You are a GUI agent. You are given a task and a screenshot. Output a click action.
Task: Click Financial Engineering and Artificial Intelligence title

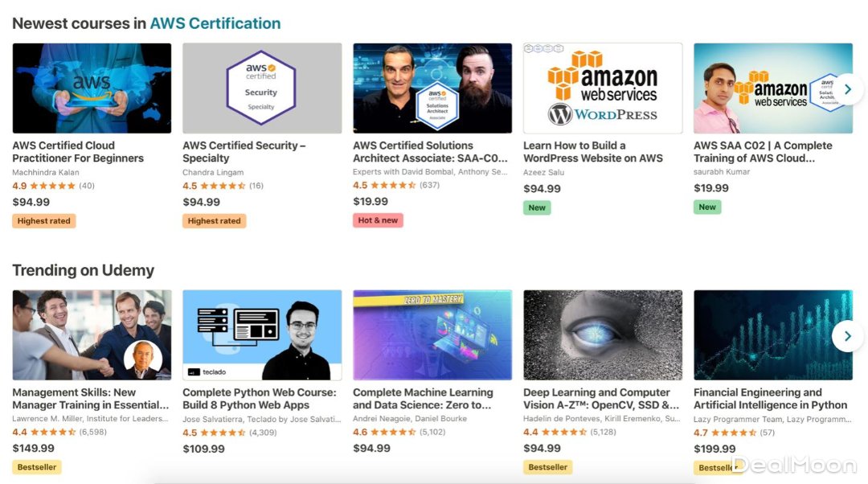pyautogui.click(x=770, y=399)
